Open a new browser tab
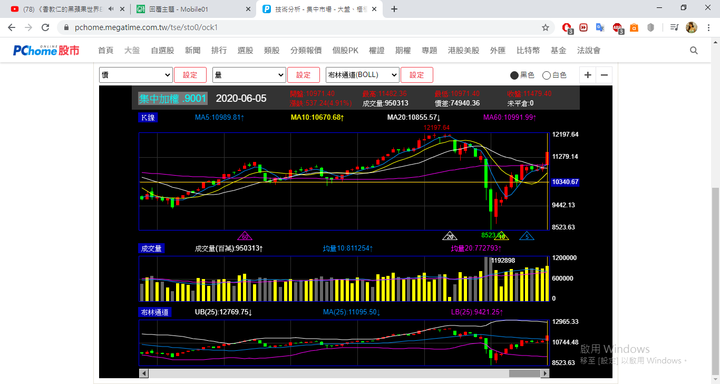720x384 pixels. point(394,9)
